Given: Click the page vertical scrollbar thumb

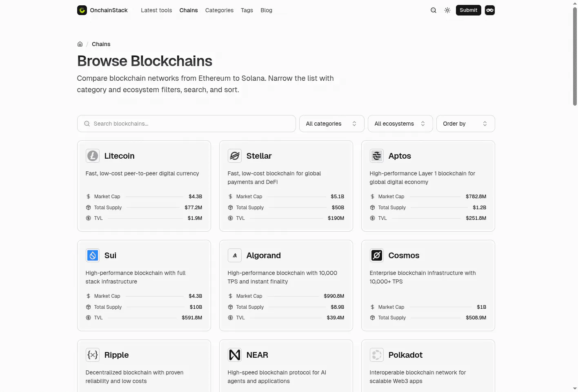Looking at the screenshot, I should [x=575, y=56].
